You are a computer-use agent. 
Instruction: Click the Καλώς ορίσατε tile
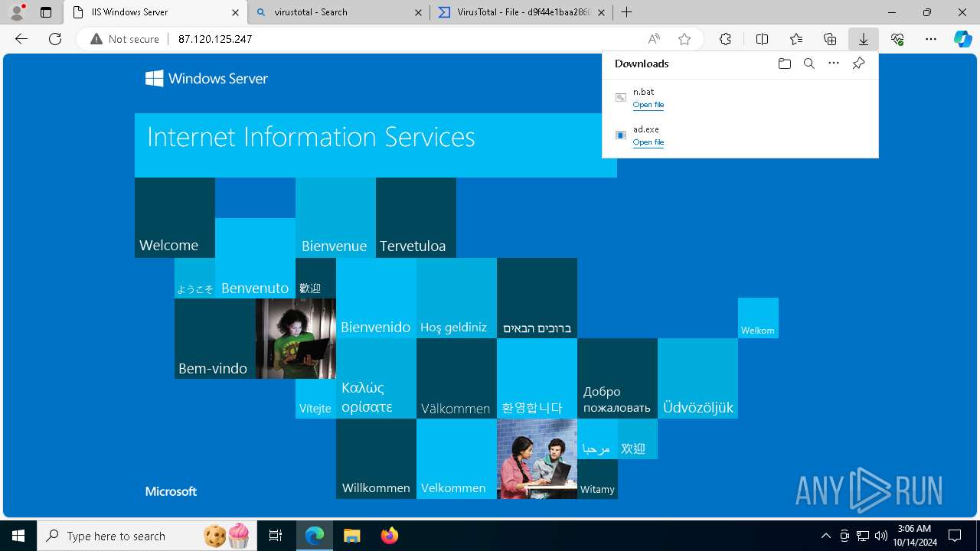(376, 378)
